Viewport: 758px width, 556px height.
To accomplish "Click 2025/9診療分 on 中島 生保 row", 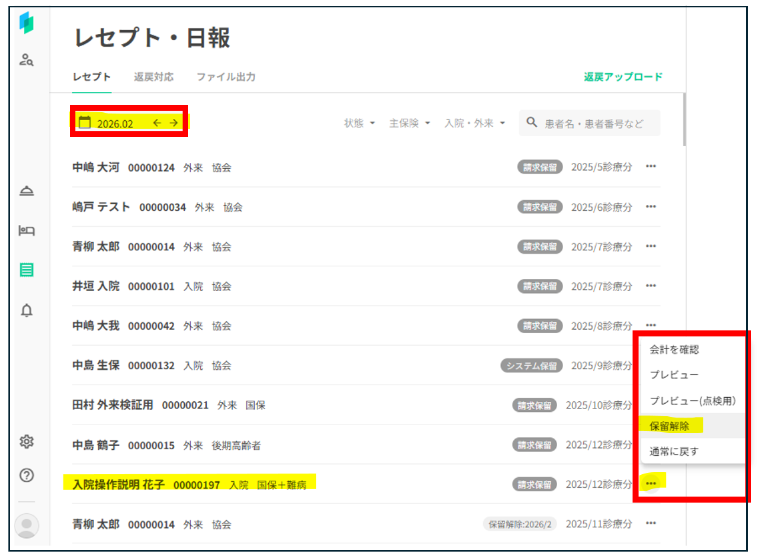I will pyautogui.click(x=601, y=366).
